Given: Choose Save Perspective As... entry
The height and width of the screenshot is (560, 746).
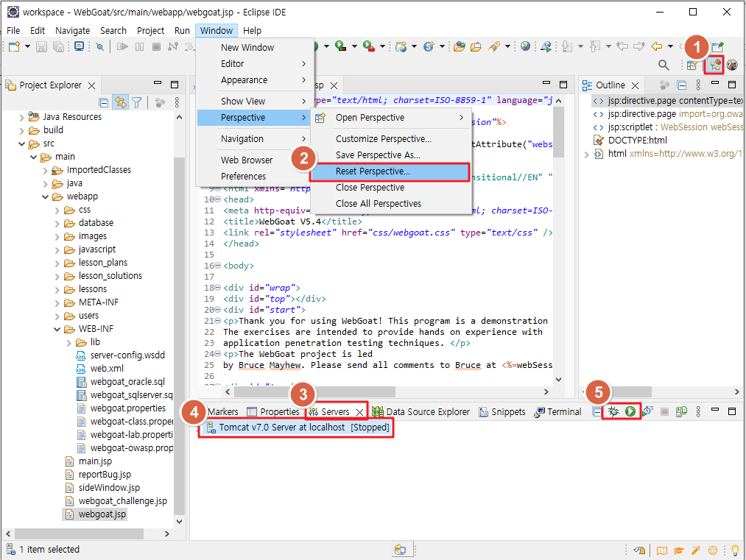Looking at the screenshot, I should click(378, 155).
